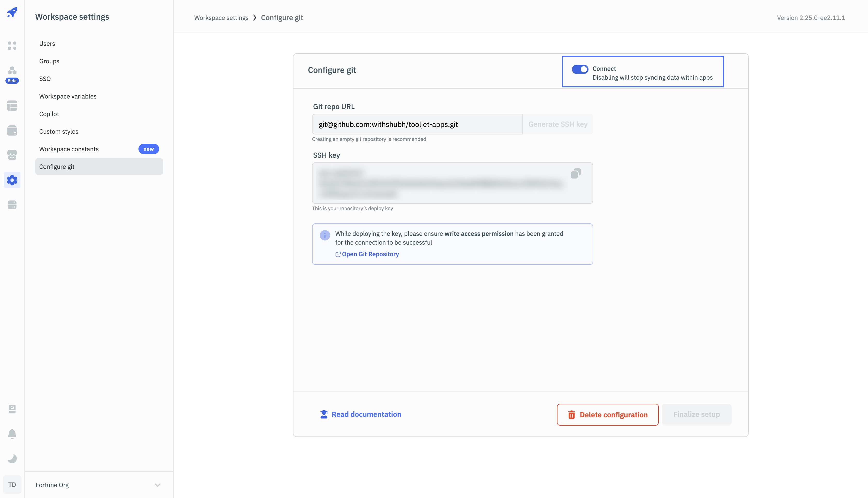This screenshot has height=498, width=868.
Task: Switch to dark mode moon icon
Action: [12, 458]
